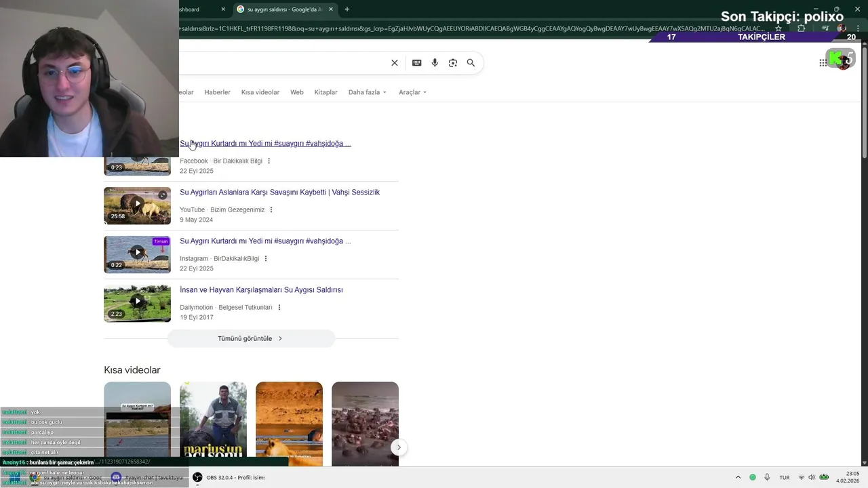Open the volume speaker tray icon
The width and height of the screenshot is (868, 488).
[812, 477]
